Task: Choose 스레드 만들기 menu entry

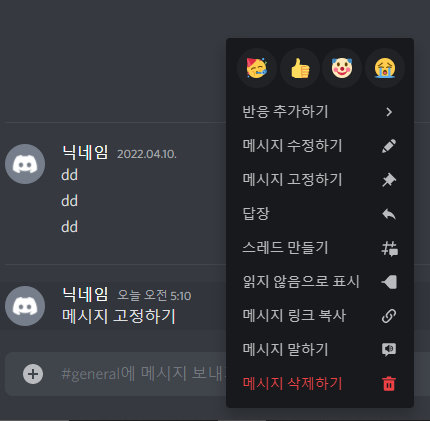Action: [x=320, y=248]
